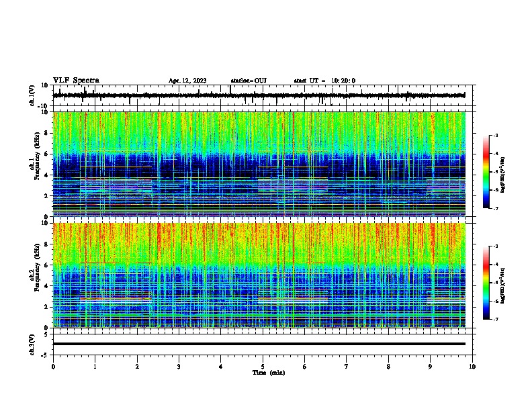Click the ch.2 frequency spectrogram panel

coord(259,275)
